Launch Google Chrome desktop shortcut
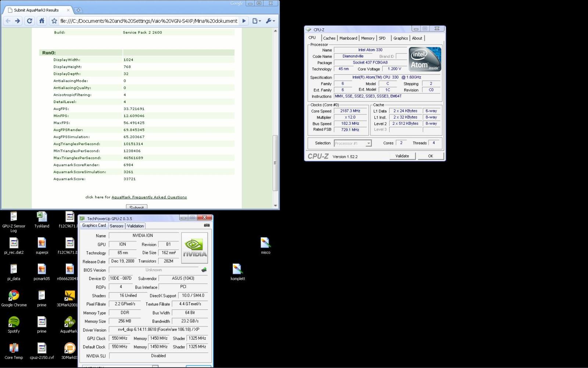588x368 pixels. click(14, 298)
